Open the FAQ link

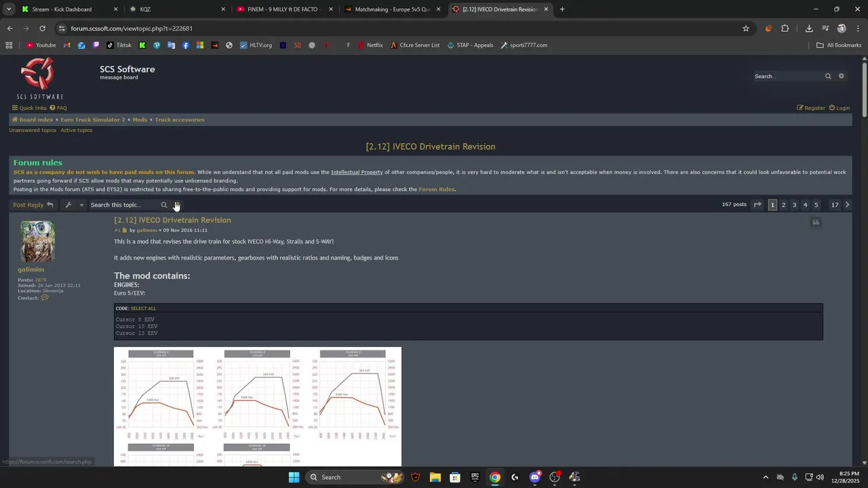pos(58,108)
